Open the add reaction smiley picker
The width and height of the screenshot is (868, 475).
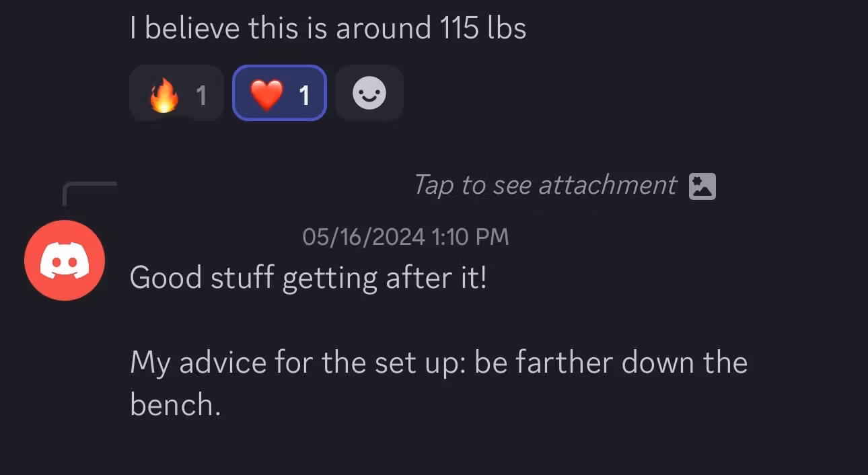[x=369, y=94]
